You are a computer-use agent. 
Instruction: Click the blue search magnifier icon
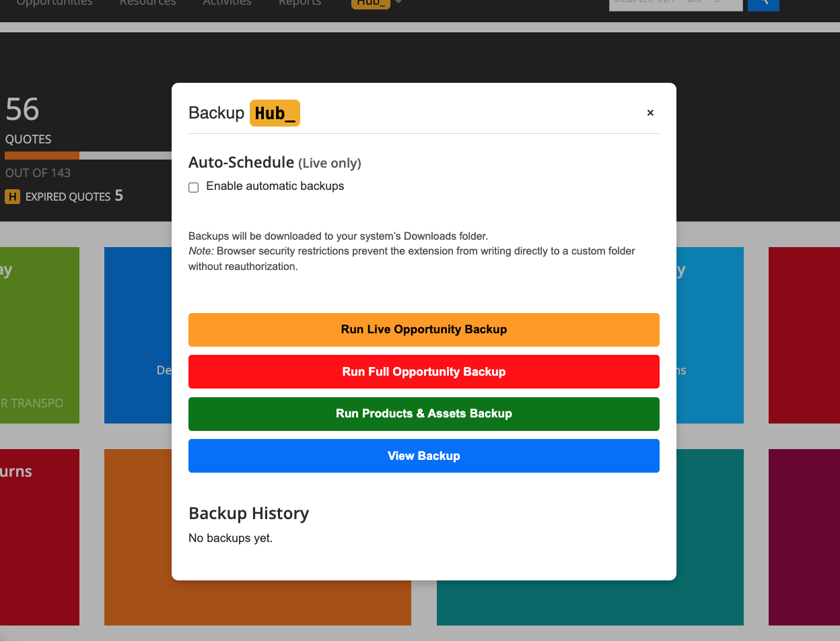click(763, 5)
